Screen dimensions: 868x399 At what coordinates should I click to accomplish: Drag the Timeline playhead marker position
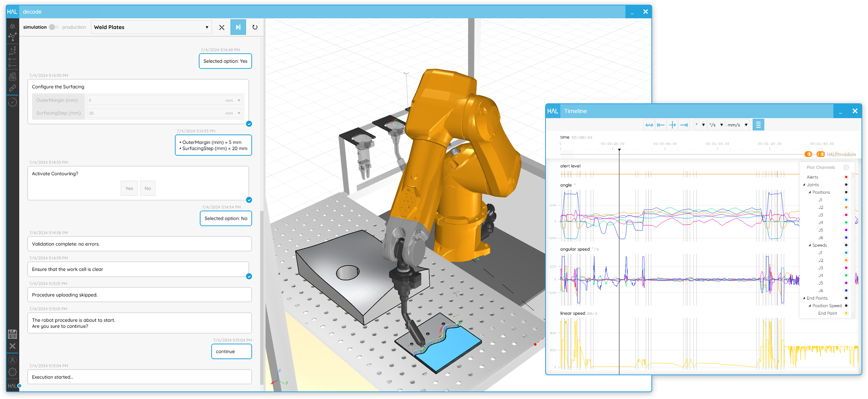618,149
